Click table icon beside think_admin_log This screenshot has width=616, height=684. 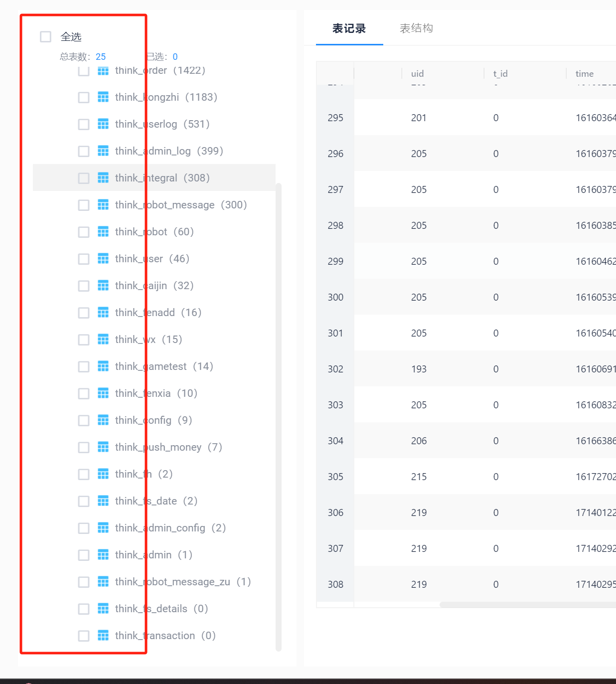click(x=103, y=151)
